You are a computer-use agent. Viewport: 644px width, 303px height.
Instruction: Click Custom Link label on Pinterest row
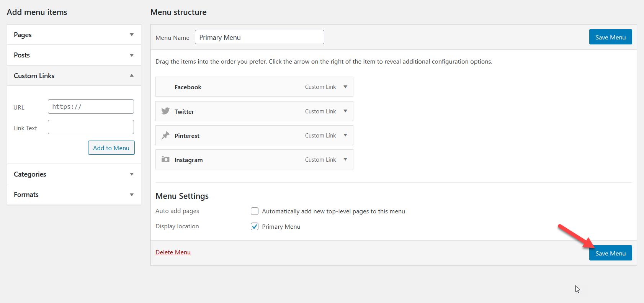320,135
